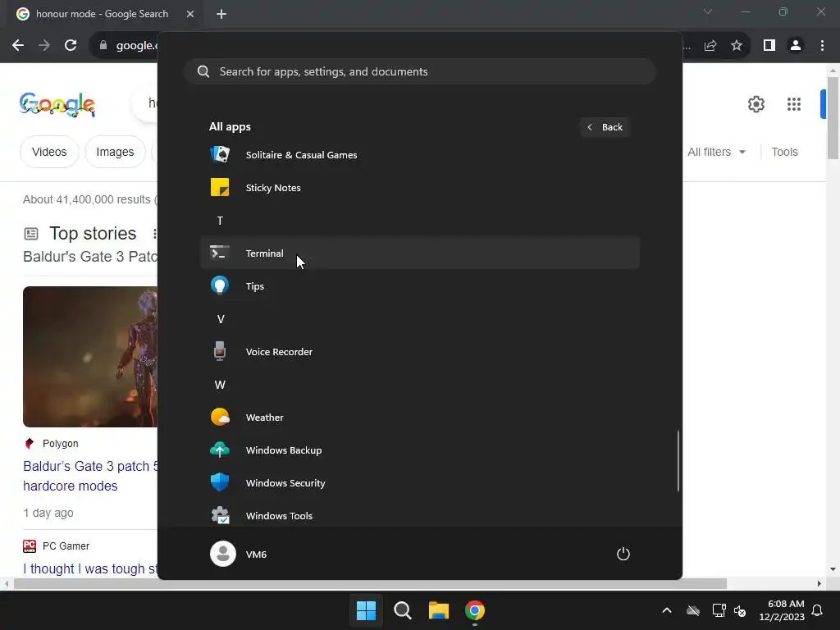Click the muted volume tray icon
Viewport: 840px width, 630px height.
point(740,610)
